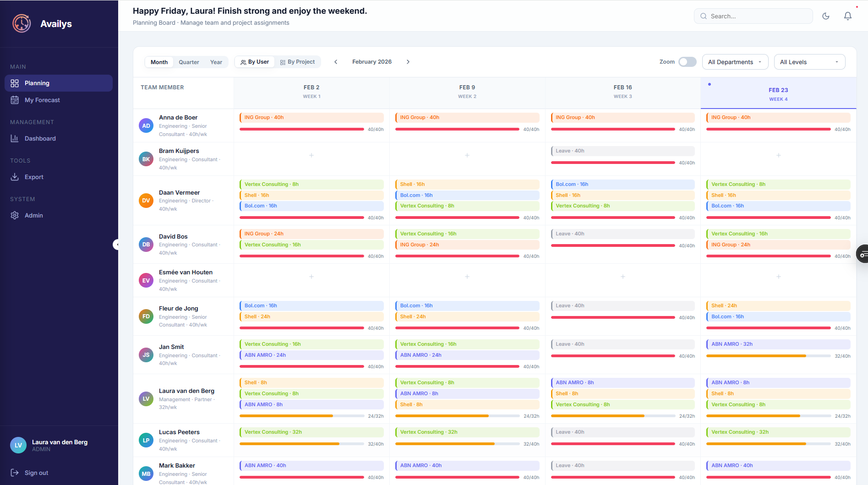Open the Dashboard chart icon

point(15,138)
